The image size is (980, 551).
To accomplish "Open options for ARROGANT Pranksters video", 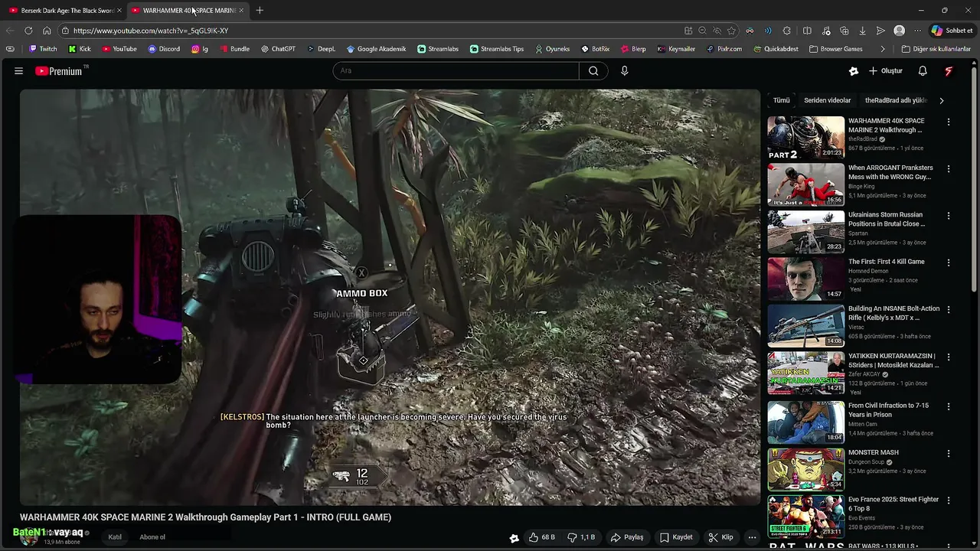I will point(949,168).
